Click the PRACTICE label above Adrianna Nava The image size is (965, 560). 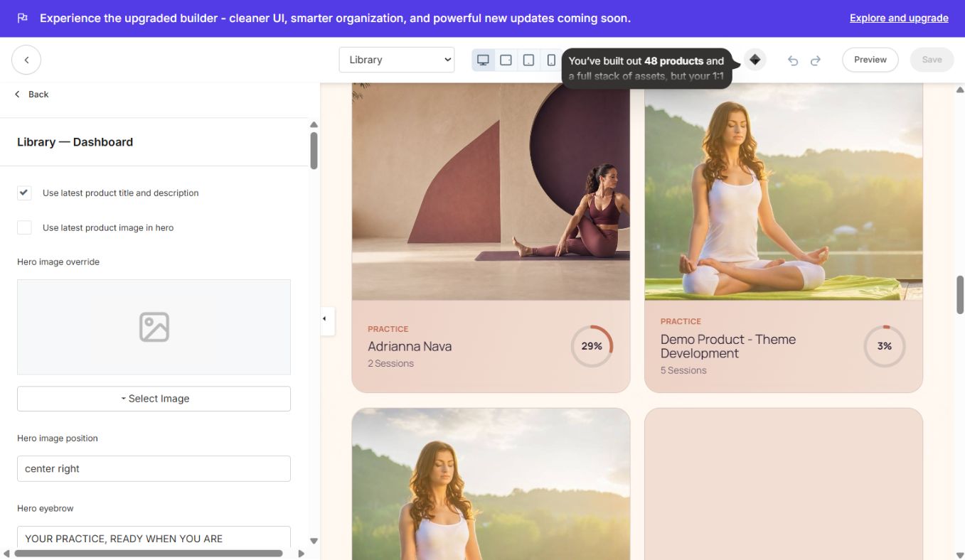point(388,329)
